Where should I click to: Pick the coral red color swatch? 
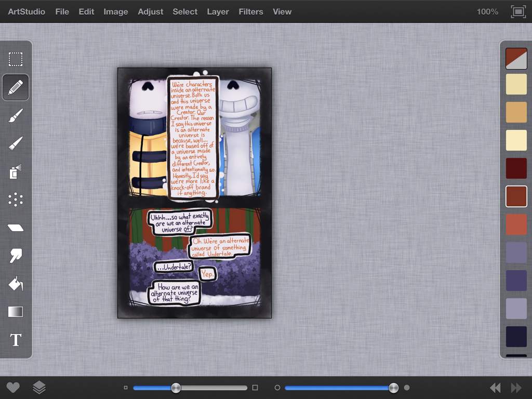click(x=516, y=224)
